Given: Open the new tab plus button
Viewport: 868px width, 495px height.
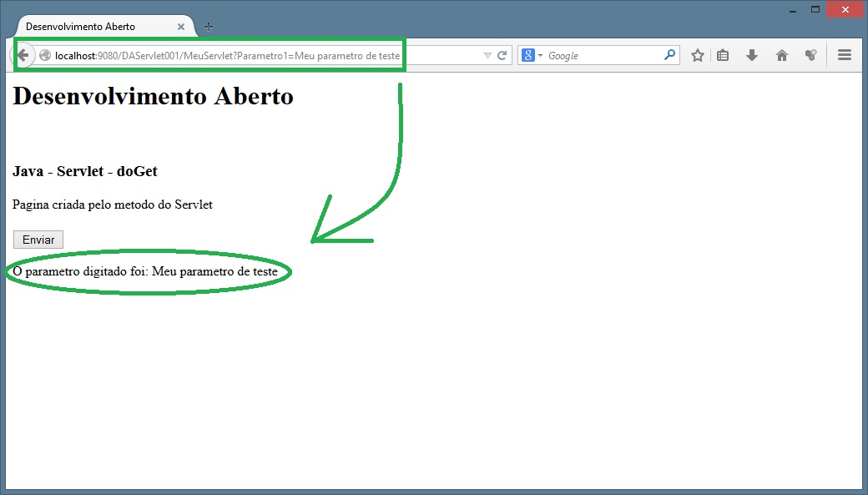Looking at the screenshot, I should (x=209, y=27).
